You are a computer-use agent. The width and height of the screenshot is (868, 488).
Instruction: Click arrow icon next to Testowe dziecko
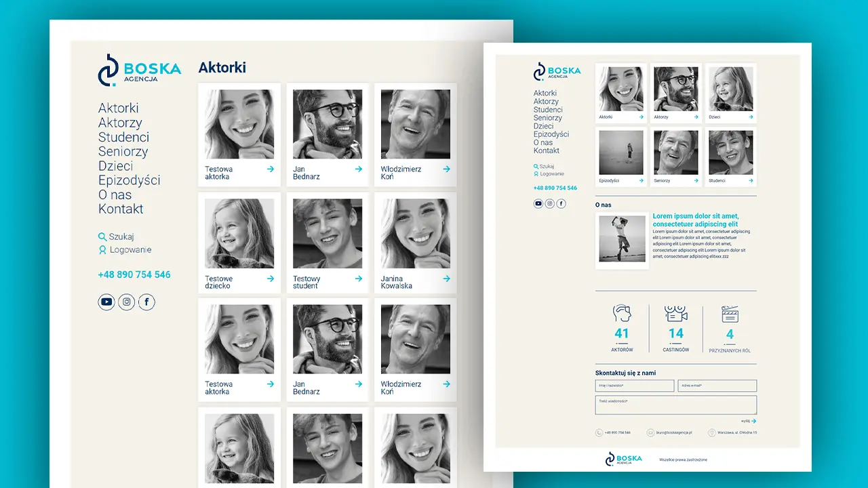point(271,279)
